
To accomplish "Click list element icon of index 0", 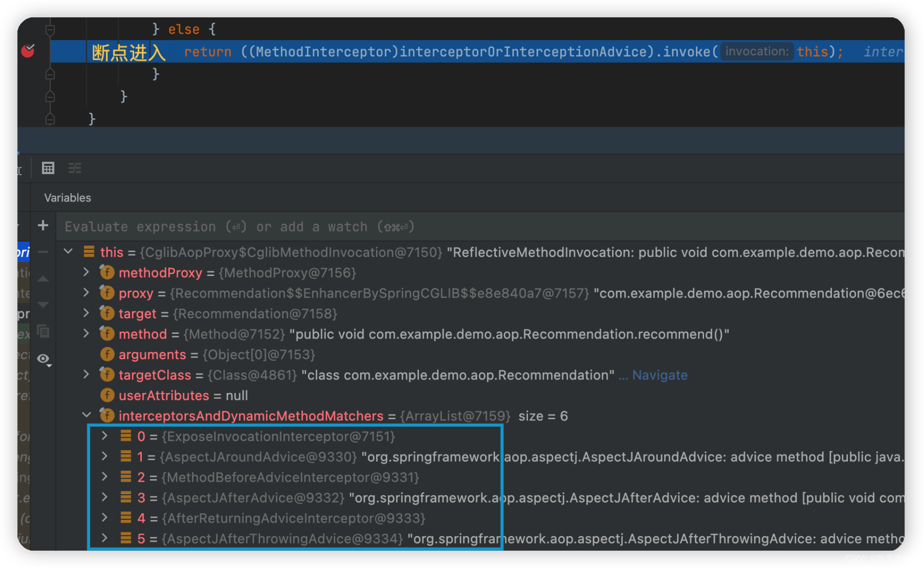I will (126, 436).
